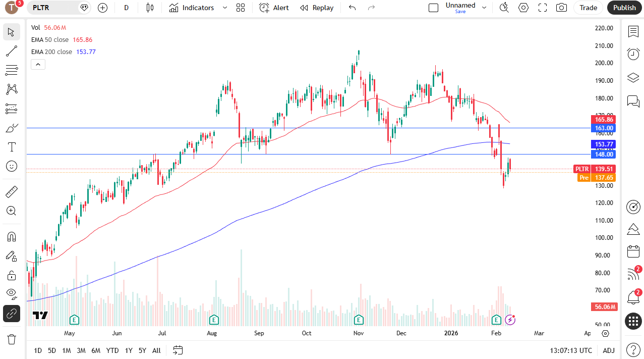Toggle ADJ adjusted data setting

click(x=609, y=350)
